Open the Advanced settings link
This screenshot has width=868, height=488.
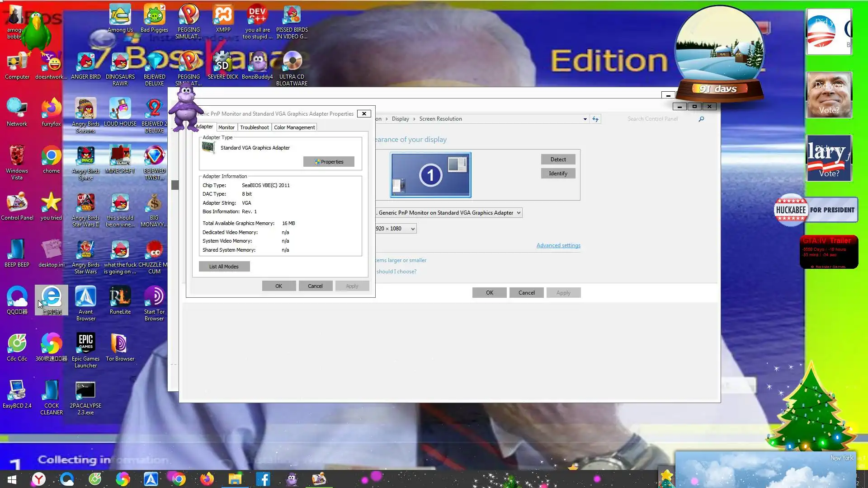tap(558, 245)
